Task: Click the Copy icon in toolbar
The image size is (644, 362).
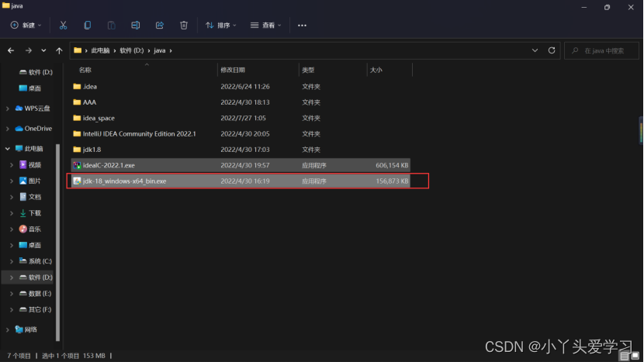Action: 87,26
